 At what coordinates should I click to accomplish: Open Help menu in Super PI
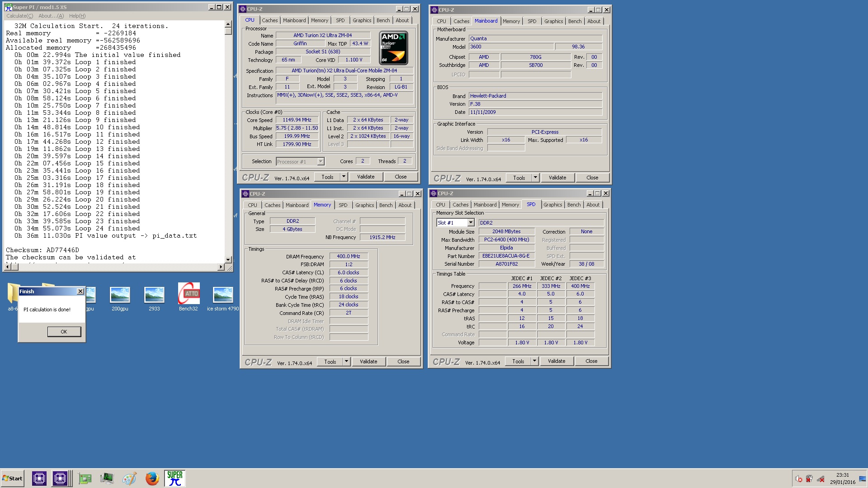(x=77, y=16)
